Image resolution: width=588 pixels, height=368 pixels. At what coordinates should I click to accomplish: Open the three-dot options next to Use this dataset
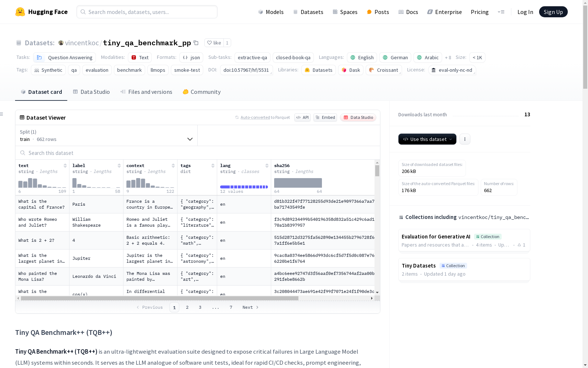click(x=465, y=139)
